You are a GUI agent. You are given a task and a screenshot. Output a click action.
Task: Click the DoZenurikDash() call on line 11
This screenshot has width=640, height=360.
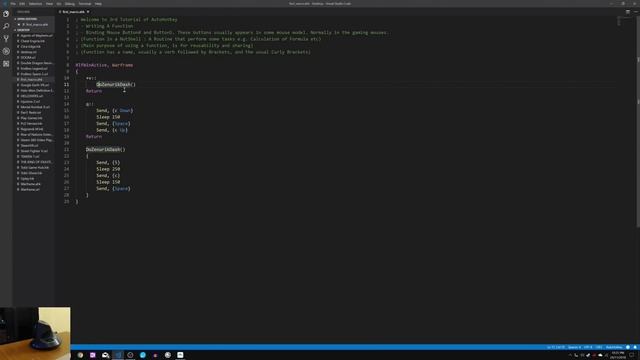[x=116, y=84]
